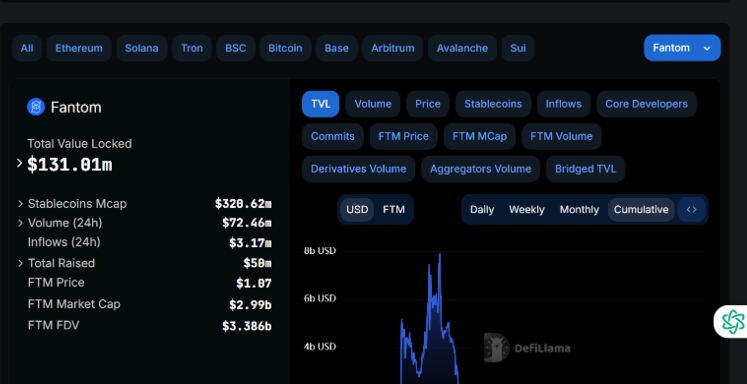This screenshot has width=747, height=384.
Task: Set chart interval to Weekly
Action: (x=527, y=210)
